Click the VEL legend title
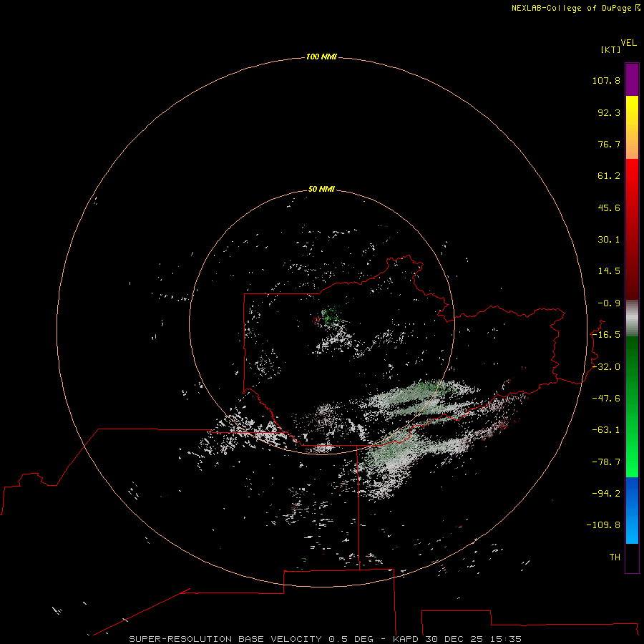 click(628, 43)
